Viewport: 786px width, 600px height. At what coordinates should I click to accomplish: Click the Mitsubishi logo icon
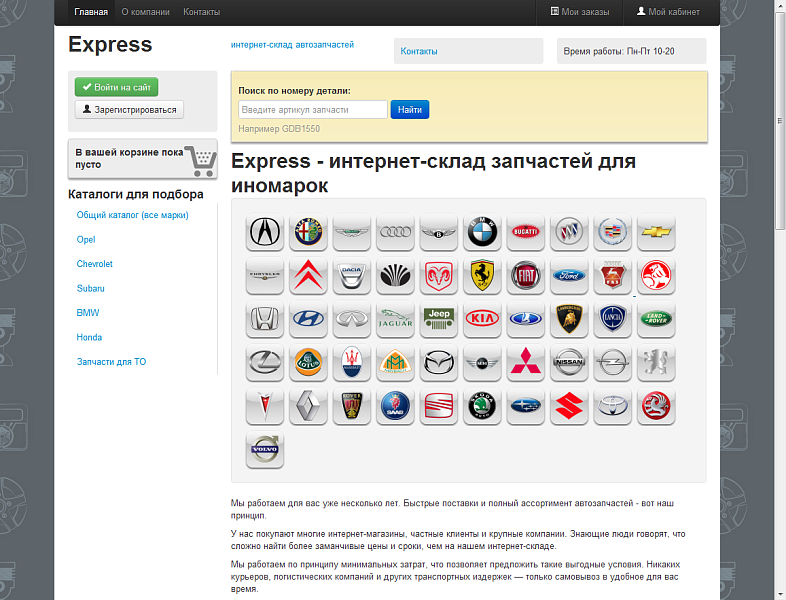click(x=525, y=362)
